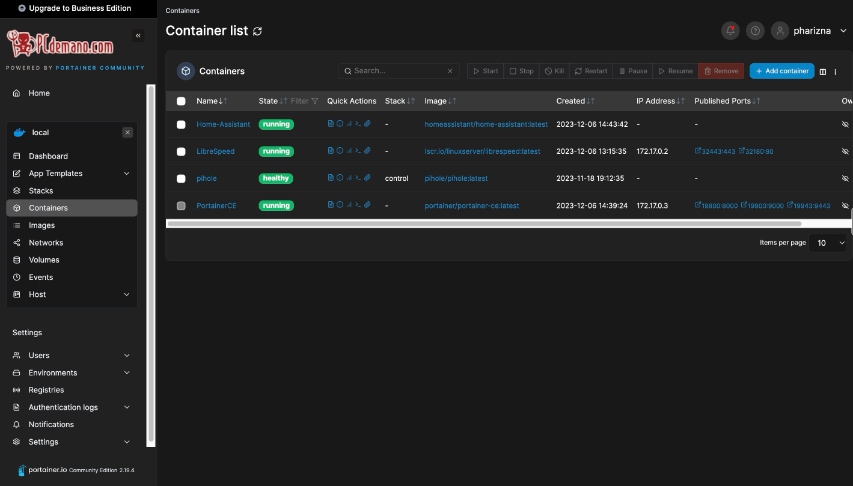Open logs for Home-Assistant container
Image resolution: width=853 pixels, height=486 pixels.
(x=330, y=124)
